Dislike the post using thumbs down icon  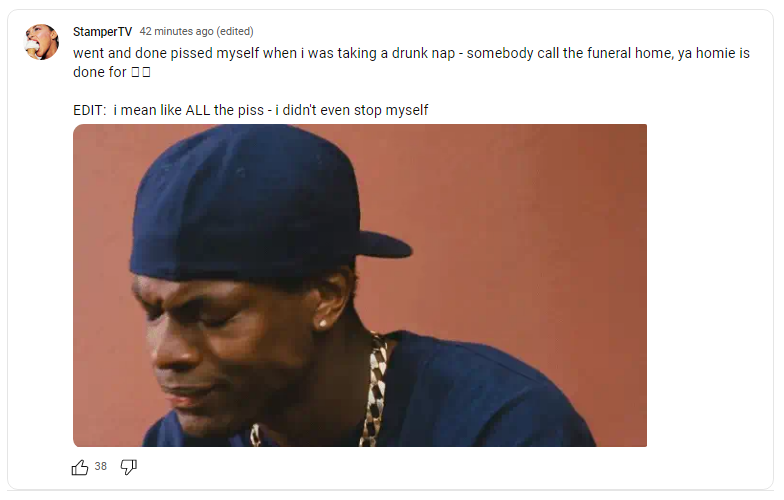tap(128, 467)
